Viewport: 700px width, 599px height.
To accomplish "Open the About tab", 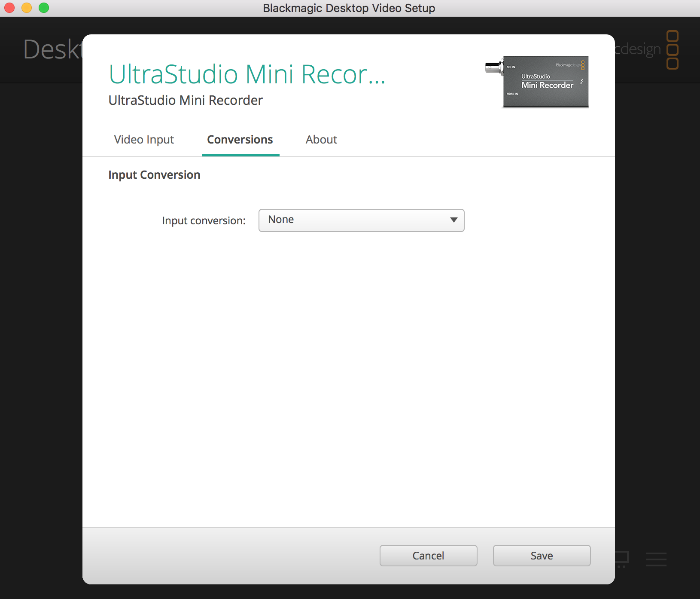I will [x=321, y=140].
